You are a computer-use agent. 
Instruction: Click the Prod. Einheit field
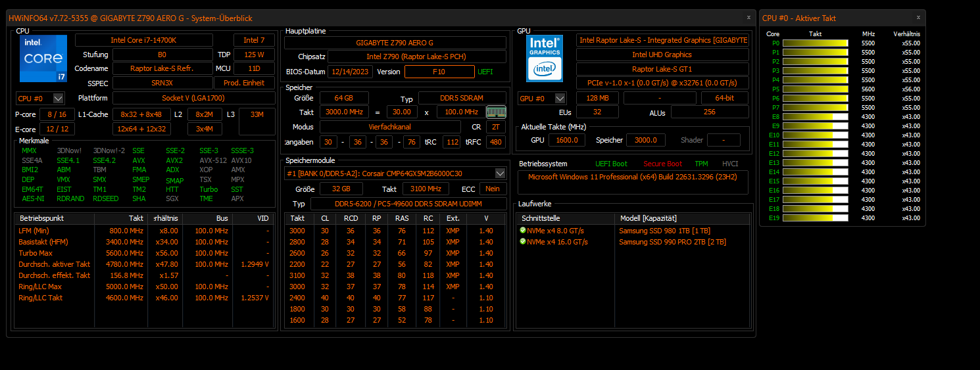pos(245,83)
